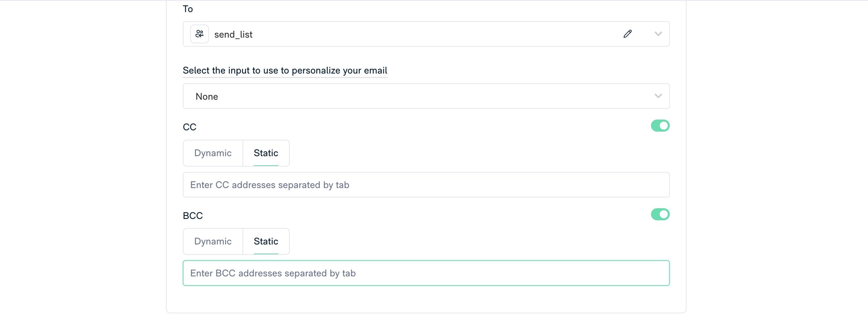Switch BCC to the Dynamic tab
The height and width of the screenshot is (315, 868).
click(213, 241)
